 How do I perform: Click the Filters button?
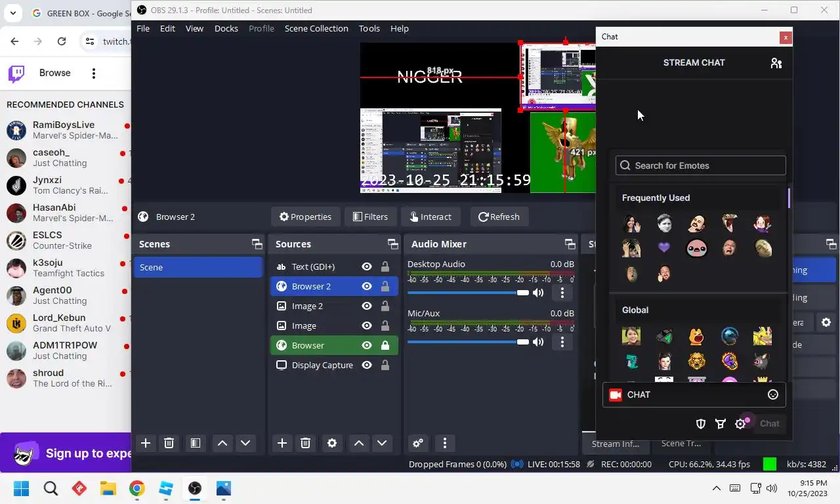[x=370, y=217]
